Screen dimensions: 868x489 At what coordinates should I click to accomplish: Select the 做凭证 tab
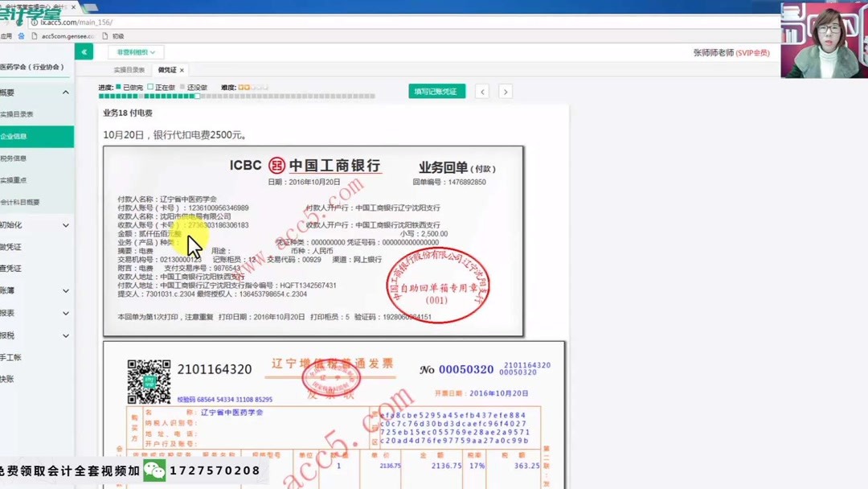[x=167, y=70]
